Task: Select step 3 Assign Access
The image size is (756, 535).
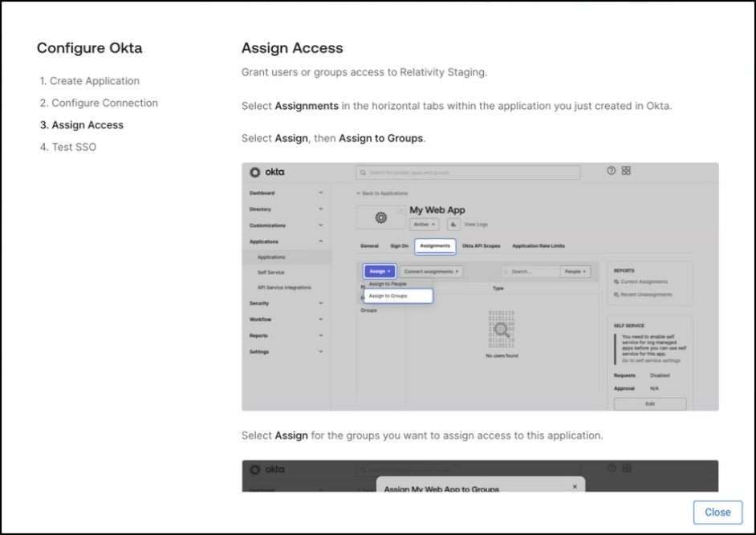Action: click(x=82, y=125)
